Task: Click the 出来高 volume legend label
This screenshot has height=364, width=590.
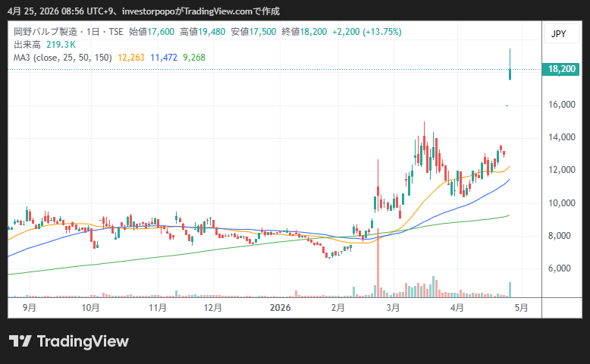Action: click(26, 45)
